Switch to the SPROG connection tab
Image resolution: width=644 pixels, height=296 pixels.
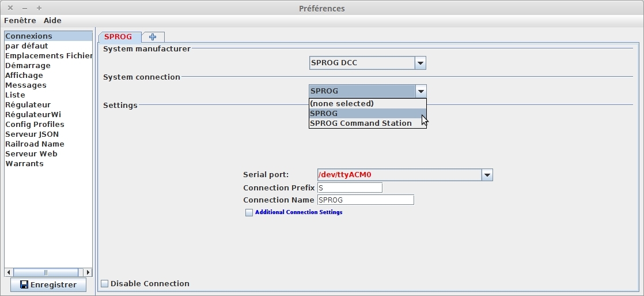click(119, 37)
